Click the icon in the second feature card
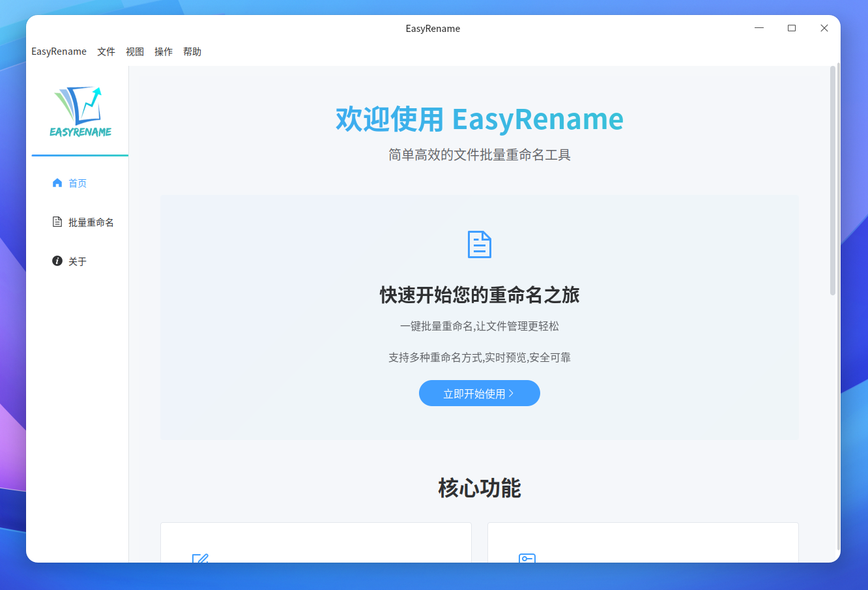This screenshot has height=590, width=868. [x=527, y=558]
